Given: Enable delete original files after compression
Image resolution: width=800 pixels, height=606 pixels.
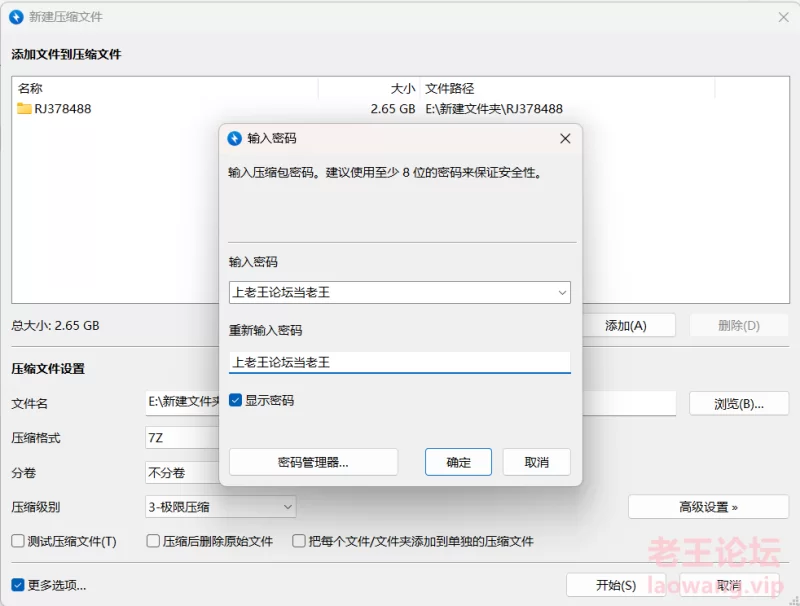Looking at the screenshot, I should 153,541.
